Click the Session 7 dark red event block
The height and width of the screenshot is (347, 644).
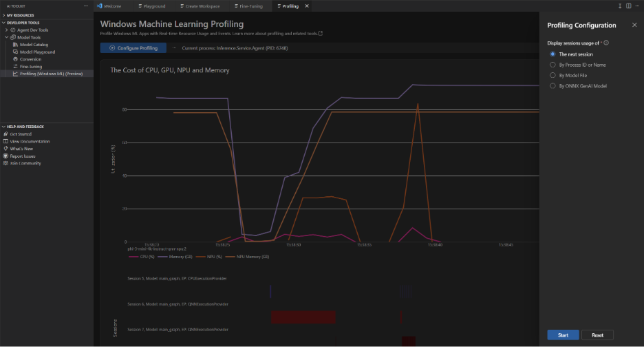click(x=408, y=341)
